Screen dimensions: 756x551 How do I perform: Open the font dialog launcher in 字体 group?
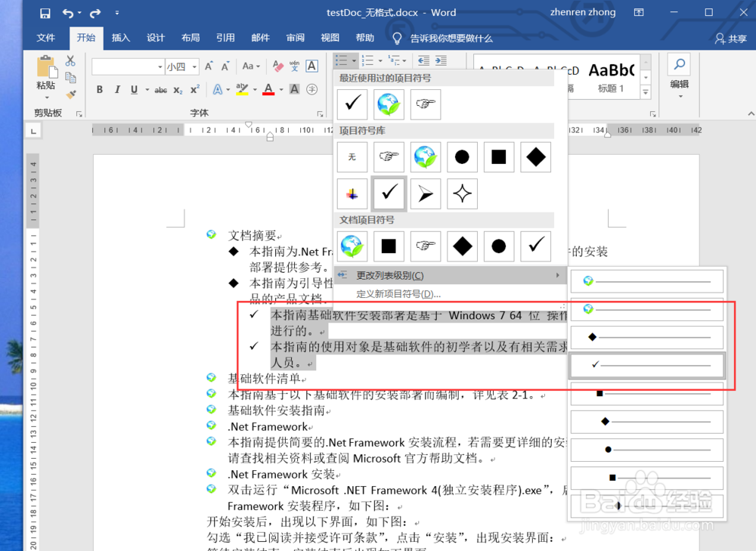click(x=320, y=114)
